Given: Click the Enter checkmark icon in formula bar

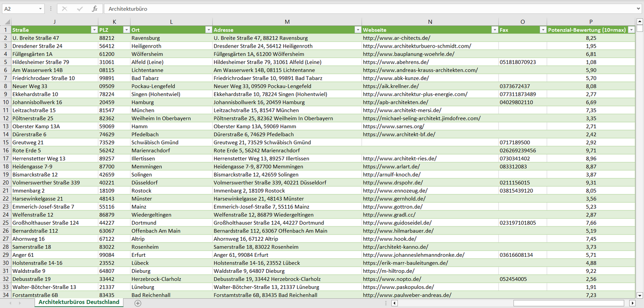Looking at the screenshot, I should (80, 9).
